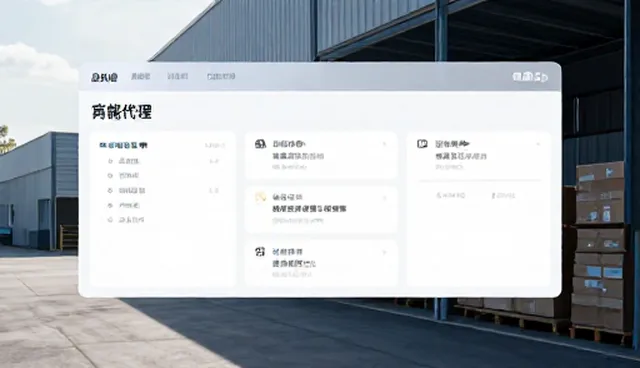Expand the center card via its chevron
This screenshot has height=368, width=640.
tap(384, 198)
